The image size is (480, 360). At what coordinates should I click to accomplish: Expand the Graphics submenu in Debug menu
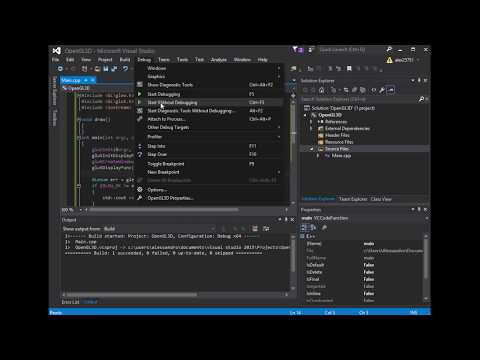pyautogui.click(x=209, y=76)
